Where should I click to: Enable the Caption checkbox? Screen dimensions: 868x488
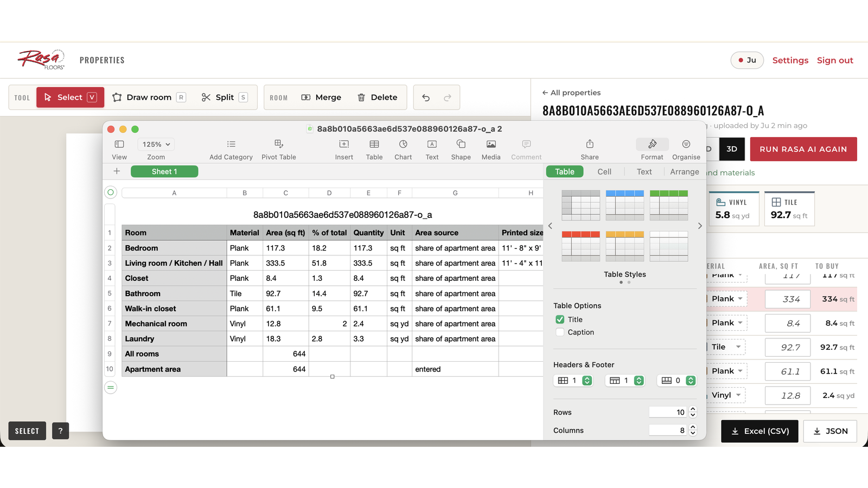[560, 332]
